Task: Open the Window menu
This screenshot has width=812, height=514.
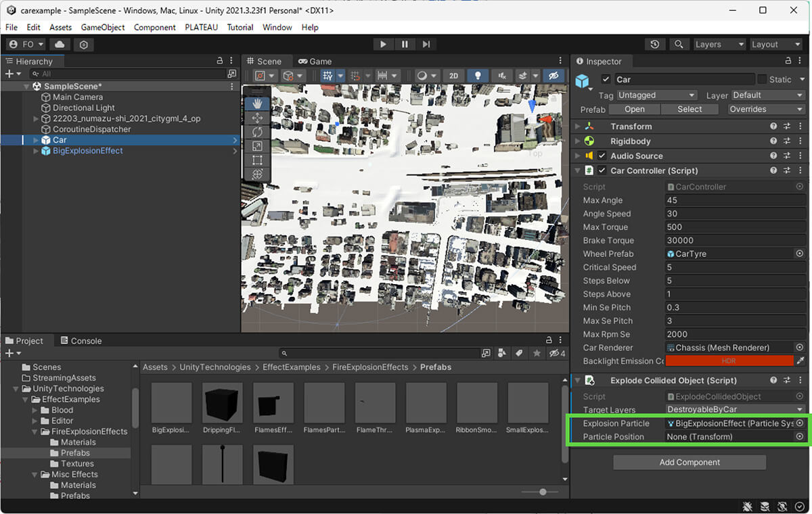Action: click(x=277, y=27)
